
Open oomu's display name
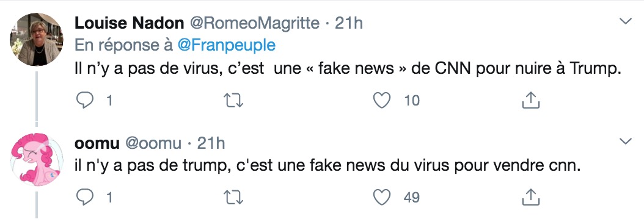pyautogui.click(x=97, y=144)
